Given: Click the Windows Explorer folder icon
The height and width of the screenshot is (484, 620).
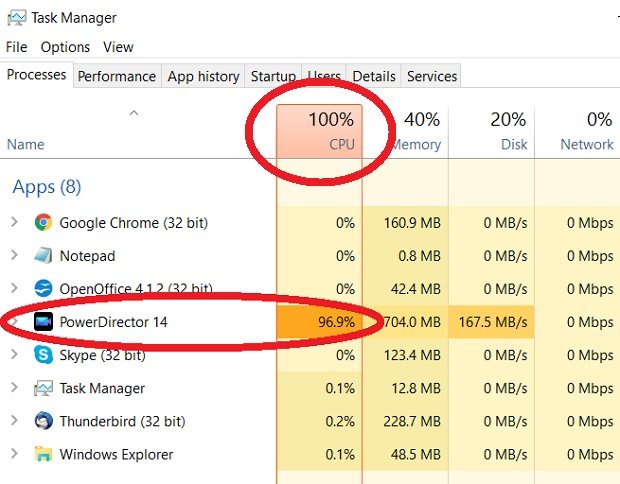Looking at the screenshot, I should (43, 454).
